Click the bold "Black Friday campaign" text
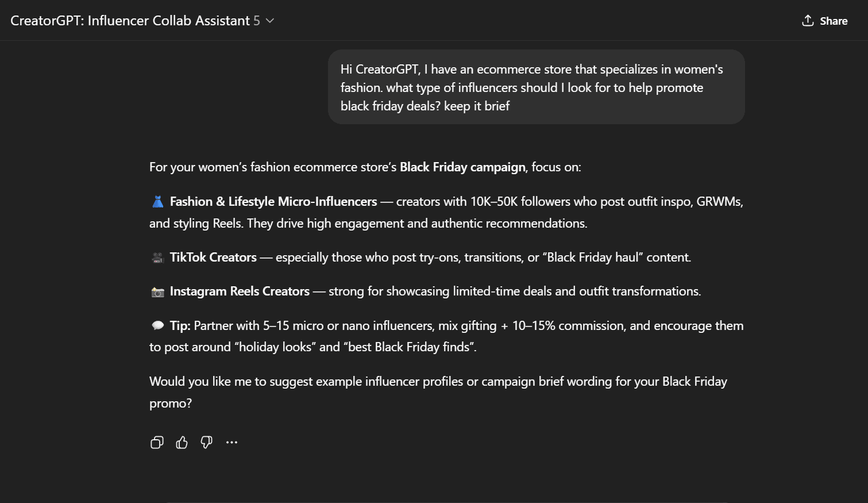The height and width of the screenshot is (503, 868). pos(462,167)
